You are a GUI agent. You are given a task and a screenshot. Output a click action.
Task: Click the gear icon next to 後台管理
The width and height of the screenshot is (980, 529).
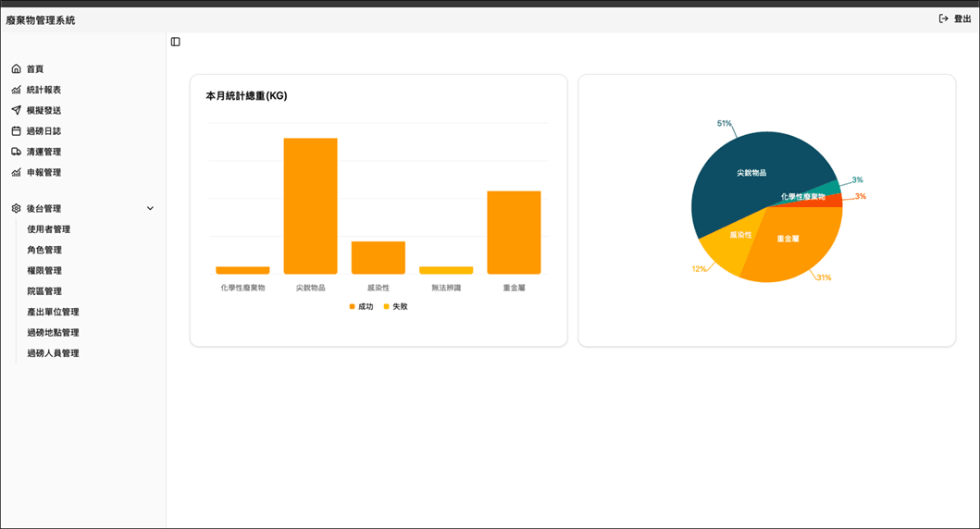(x=17, y=208)
